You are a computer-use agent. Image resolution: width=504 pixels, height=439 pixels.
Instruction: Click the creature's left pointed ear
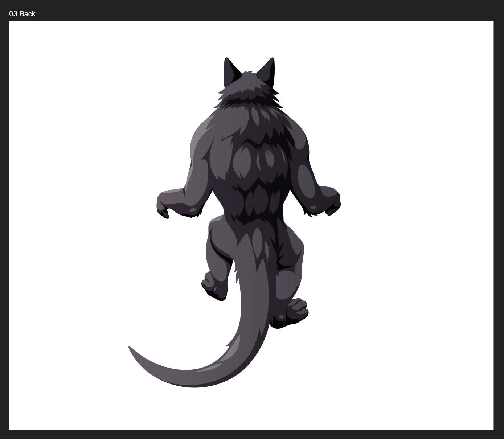pyautogui.click(x=230, y=71)
